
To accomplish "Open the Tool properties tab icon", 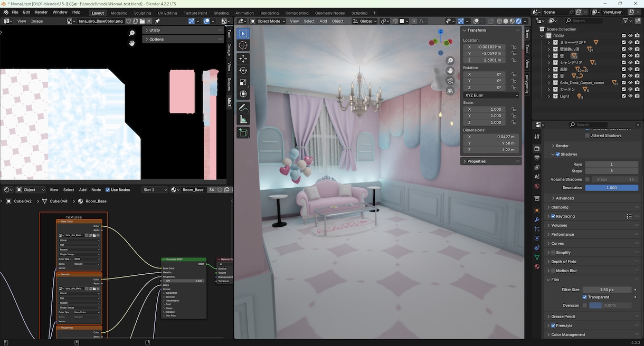I will point(537,137).
